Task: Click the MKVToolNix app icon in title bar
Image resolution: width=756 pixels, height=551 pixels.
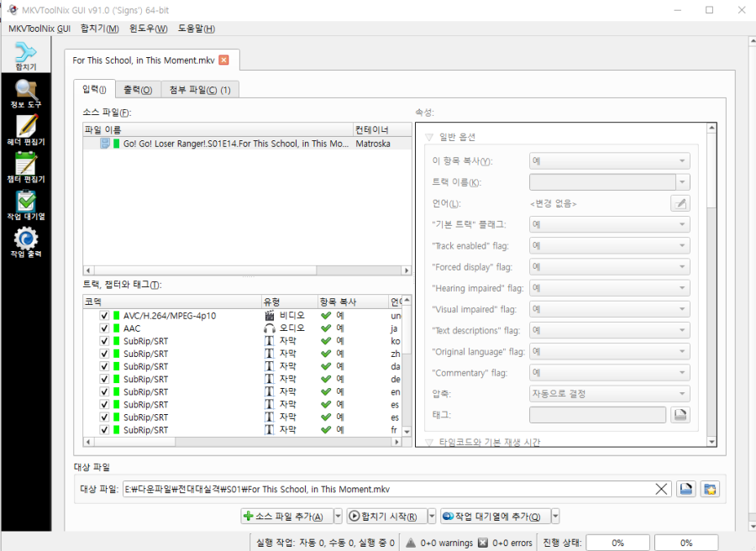Action: (x=12, y=9)
